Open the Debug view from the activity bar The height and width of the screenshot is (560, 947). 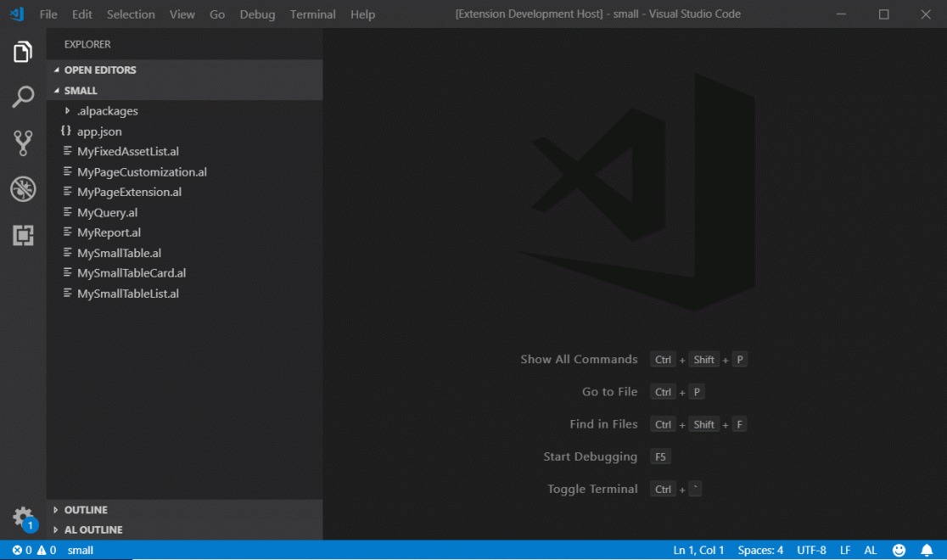[x=22, y=188]
